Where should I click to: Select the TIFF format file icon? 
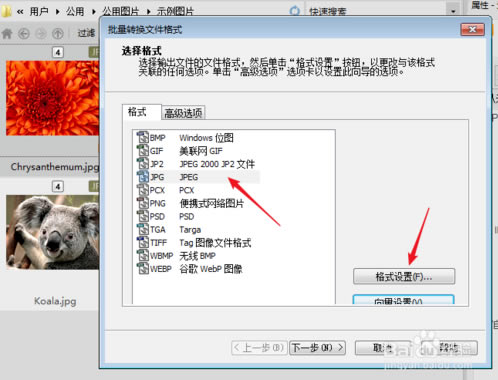143,242
